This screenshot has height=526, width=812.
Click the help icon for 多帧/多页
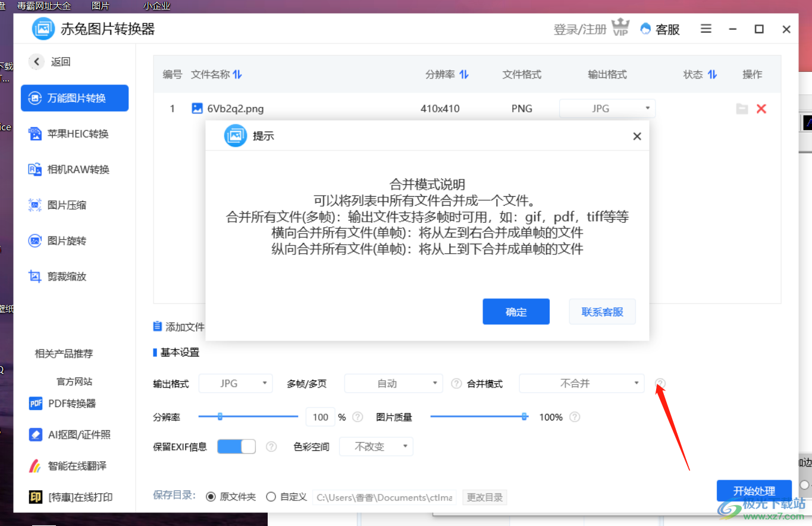[456, 384]
